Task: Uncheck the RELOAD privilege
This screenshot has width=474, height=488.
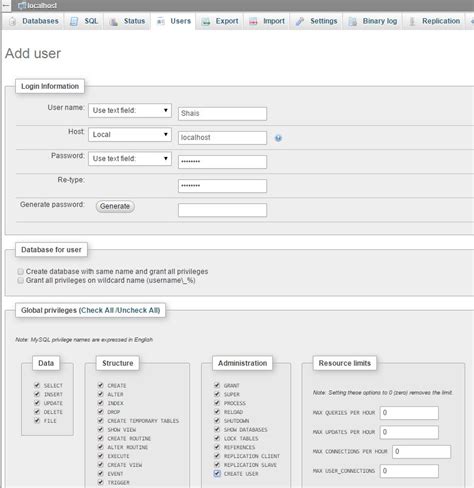Action: pos(217,412)
